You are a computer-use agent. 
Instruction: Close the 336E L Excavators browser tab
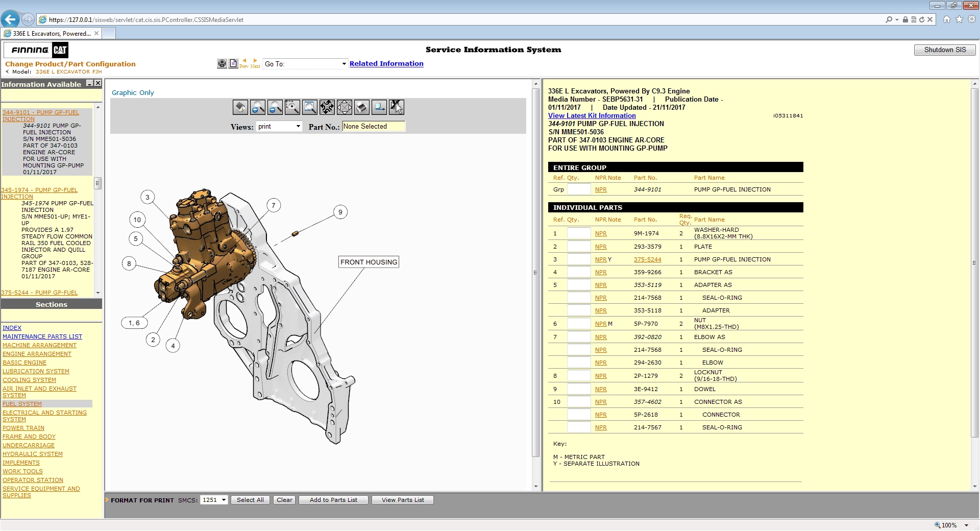[x=96, y=33]
